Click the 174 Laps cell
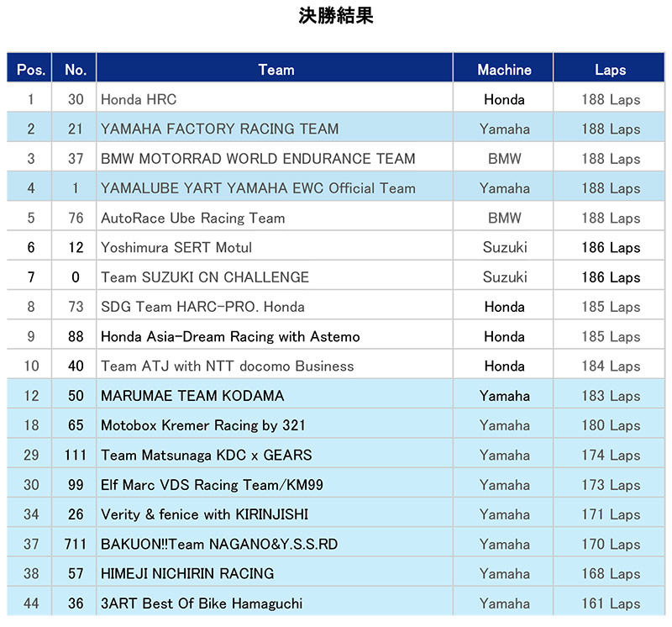Image resolution: width=672 pixels, height=627 pixels. coord(609,455)
